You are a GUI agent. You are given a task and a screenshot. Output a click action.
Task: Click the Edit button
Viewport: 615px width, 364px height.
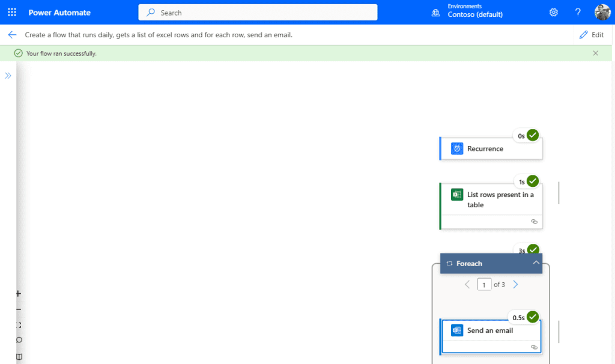(x=591, y=35)
